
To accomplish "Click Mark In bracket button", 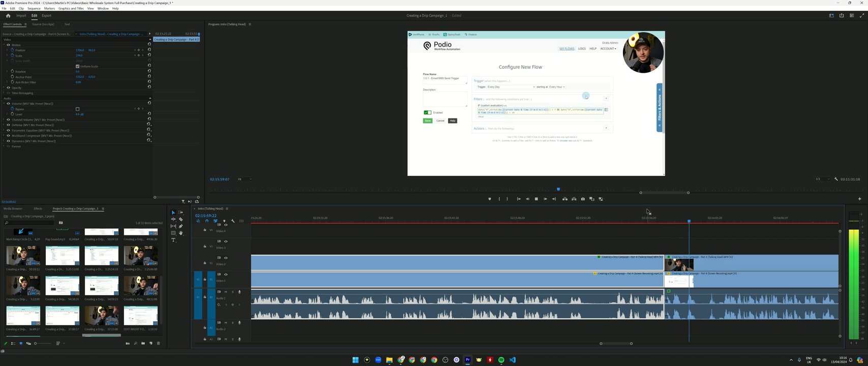I will point(499,199).
